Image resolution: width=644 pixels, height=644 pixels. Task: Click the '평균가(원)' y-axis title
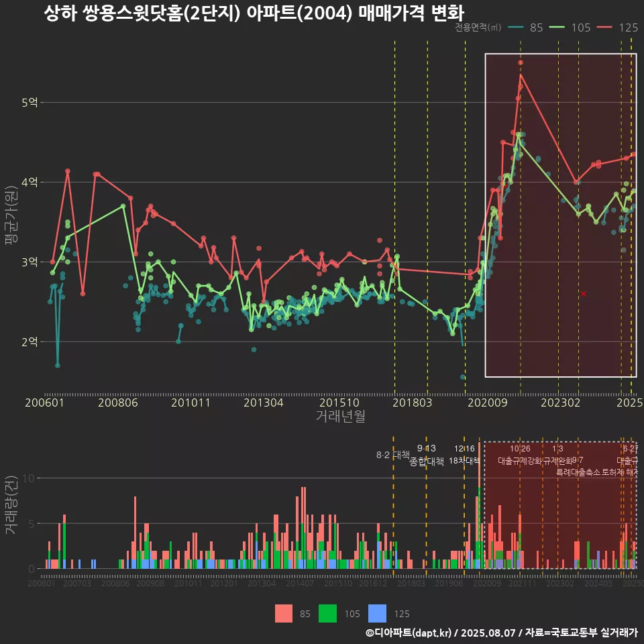click(11, 215)
